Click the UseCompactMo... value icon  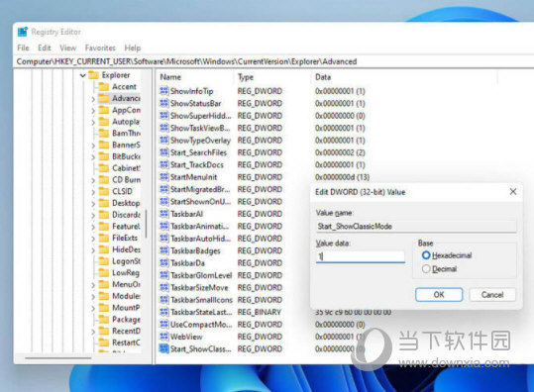(164, 325)
